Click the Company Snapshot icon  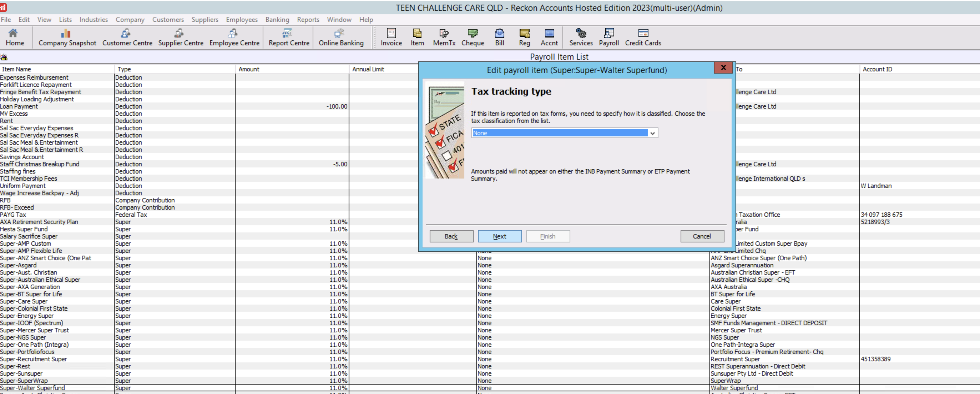pyautogui.click(x=67, y=37)
